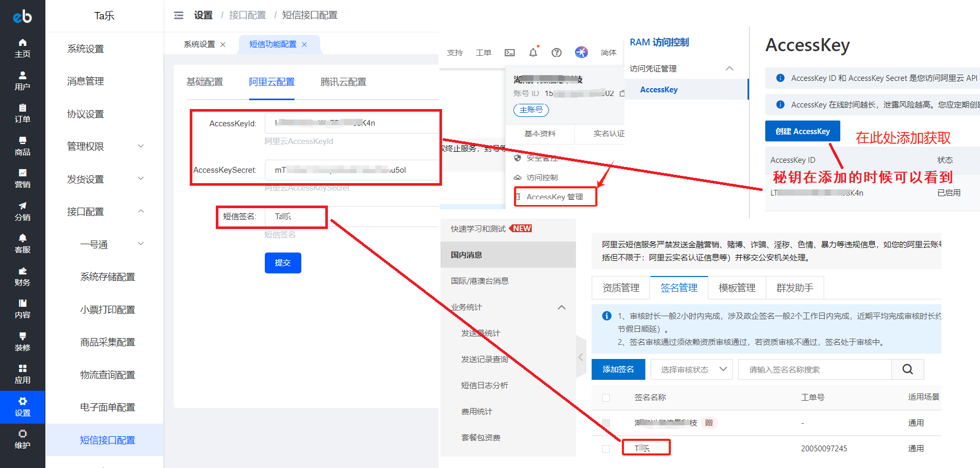
Task: Switch to the 腾讯云配置 tab
Action: 343,82
